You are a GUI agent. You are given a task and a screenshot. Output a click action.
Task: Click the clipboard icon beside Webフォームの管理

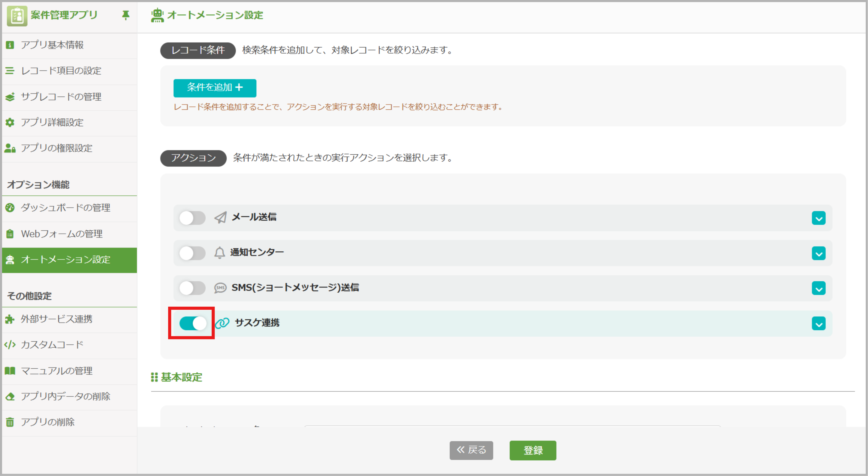[10, 234]
